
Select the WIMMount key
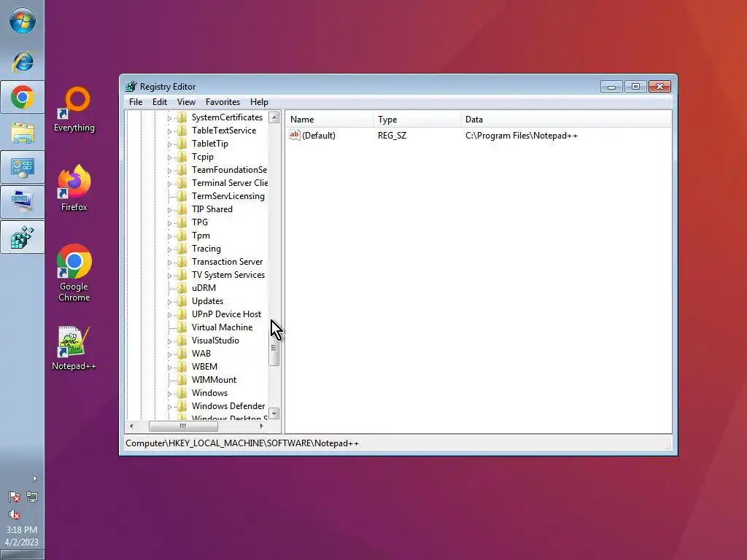pos(214,380)
